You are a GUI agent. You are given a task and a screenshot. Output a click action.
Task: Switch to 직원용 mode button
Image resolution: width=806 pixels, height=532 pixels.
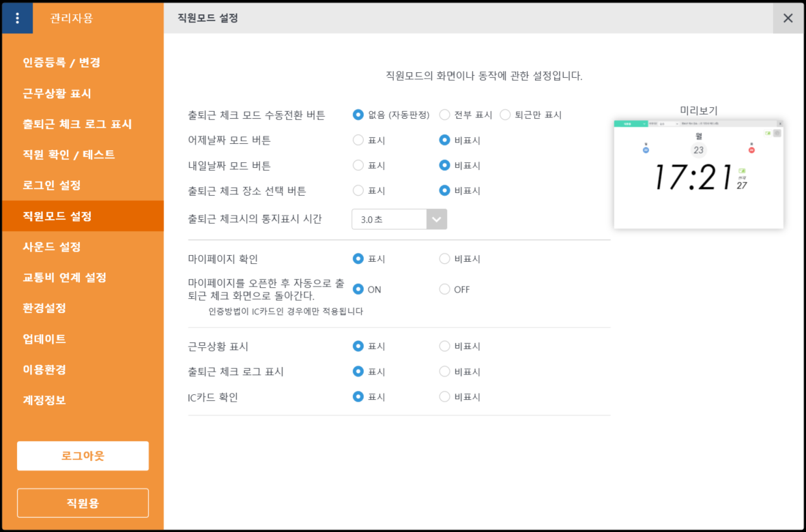(x=83, y=503)
